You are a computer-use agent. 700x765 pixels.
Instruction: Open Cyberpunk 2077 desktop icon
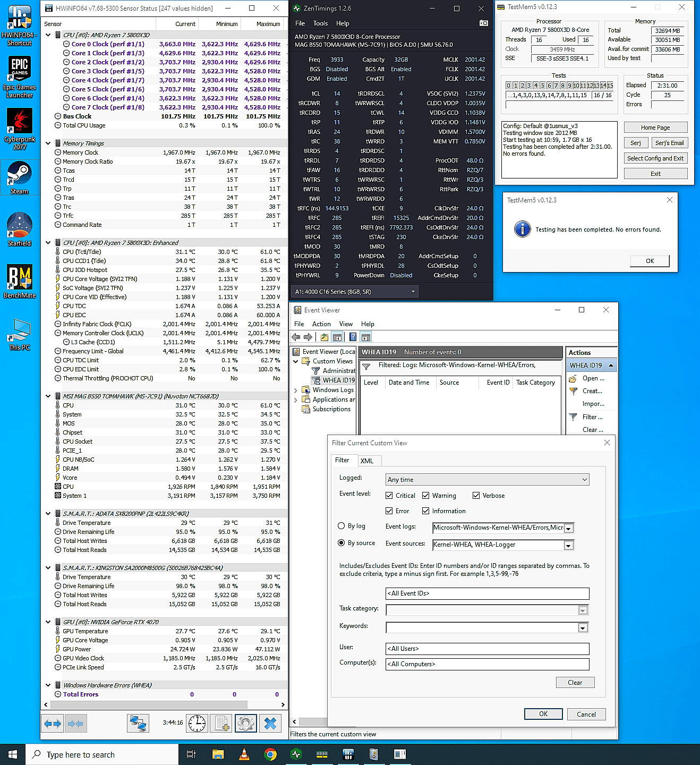tap(20, 129)
